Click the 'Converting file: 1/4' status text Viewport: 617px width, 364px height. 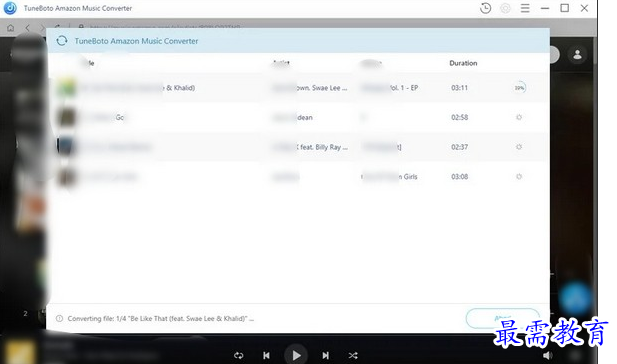tap(161, 318)
